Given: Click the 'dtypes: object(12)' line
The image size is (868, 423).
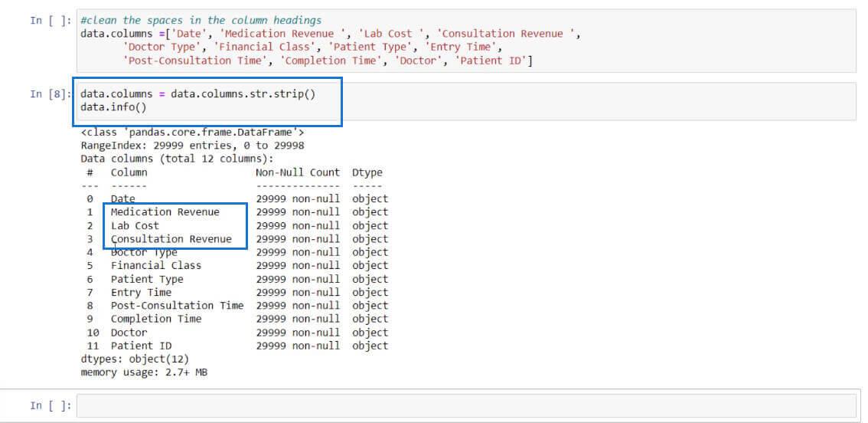Looking at the screenshot, I should [135, 359].
